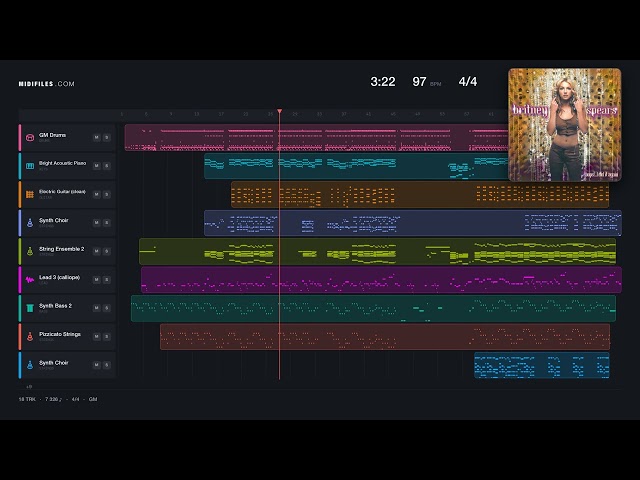Image resolution: width=640 pixels, height=480 pixels.
Task: Click the magenta Lead 3 calliope MIDI clip
Action: click(x=381, y=280)
